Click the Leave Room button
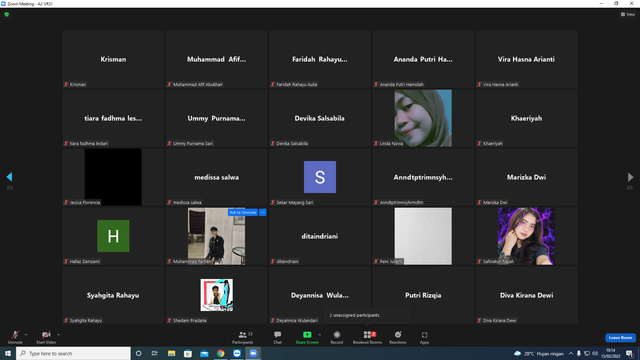 click(620, 338)
